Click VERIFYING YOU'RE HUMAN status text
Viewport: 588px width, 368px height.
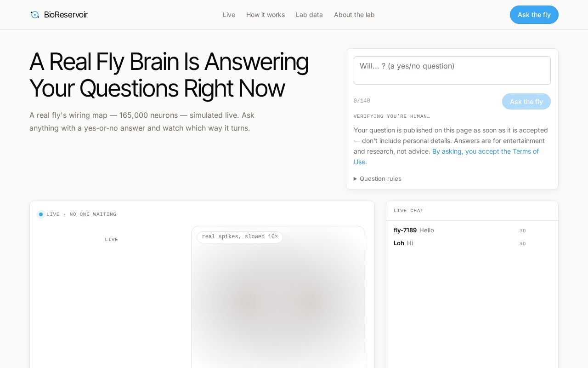[392, 116]
